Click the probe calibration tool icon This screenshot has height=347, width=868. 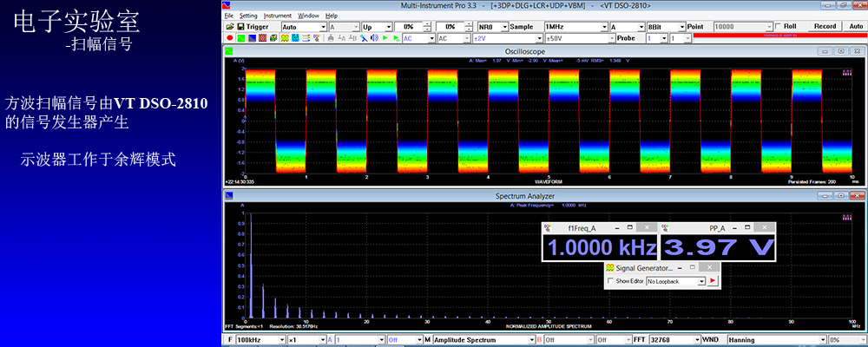(364, 38)
